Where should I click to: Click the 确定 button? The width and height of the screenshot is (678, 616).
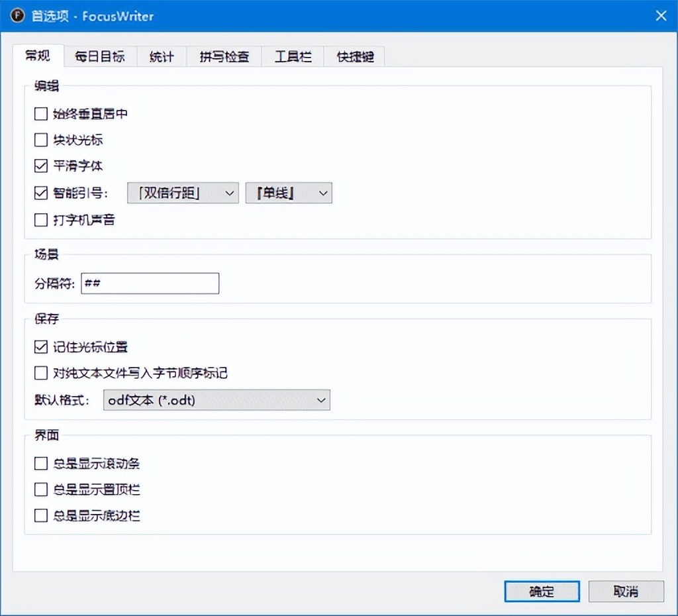542,591
